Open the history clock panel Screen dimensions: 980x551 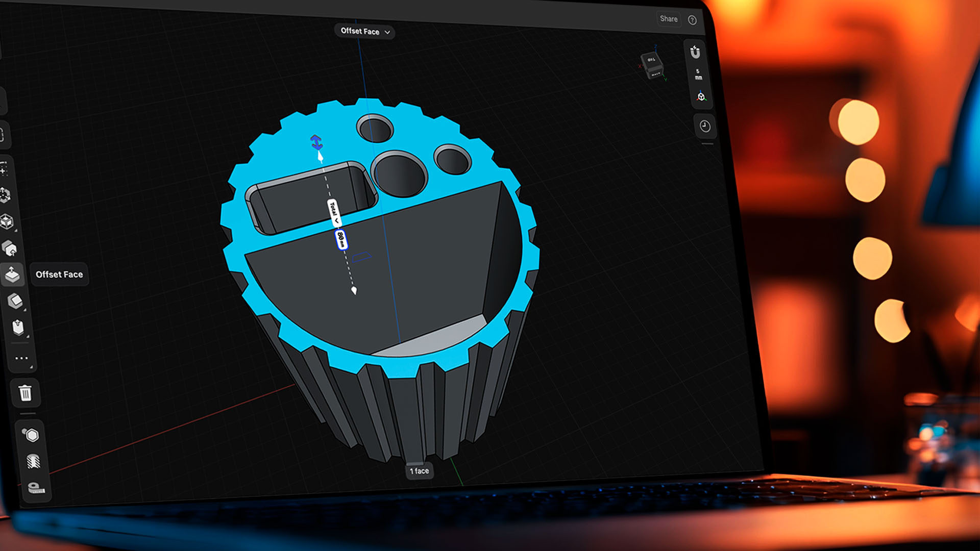(x=705, y=126)
